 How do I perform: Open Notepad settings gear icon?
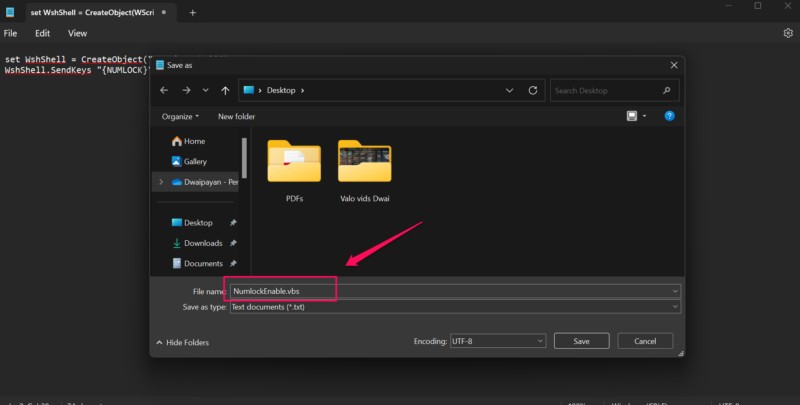point(787,33)
